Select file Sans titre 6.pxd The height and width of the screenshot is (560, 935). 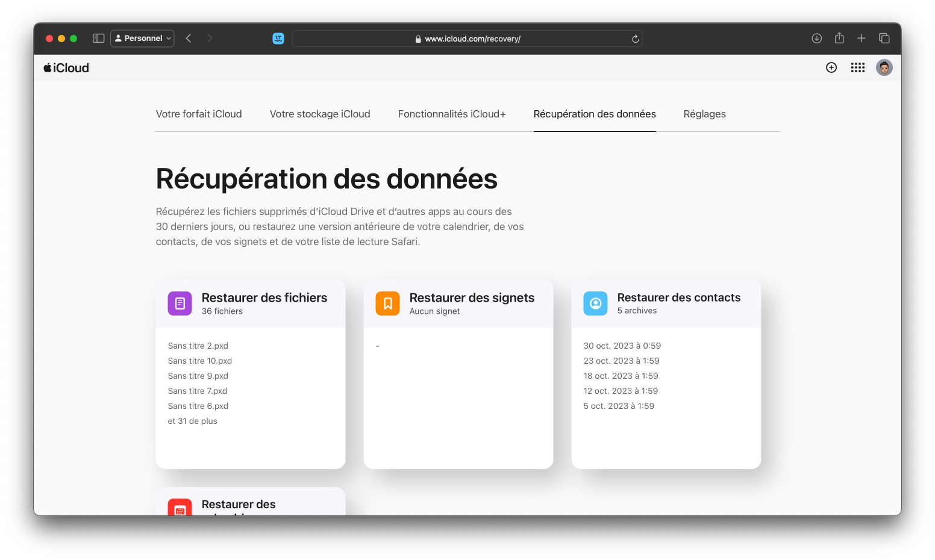[198, 406]
